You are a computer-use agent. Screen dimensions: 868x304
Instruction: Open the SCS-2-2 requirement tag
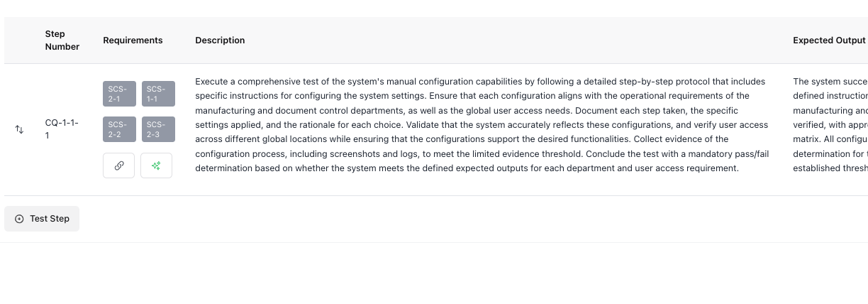tap(119, 129)
